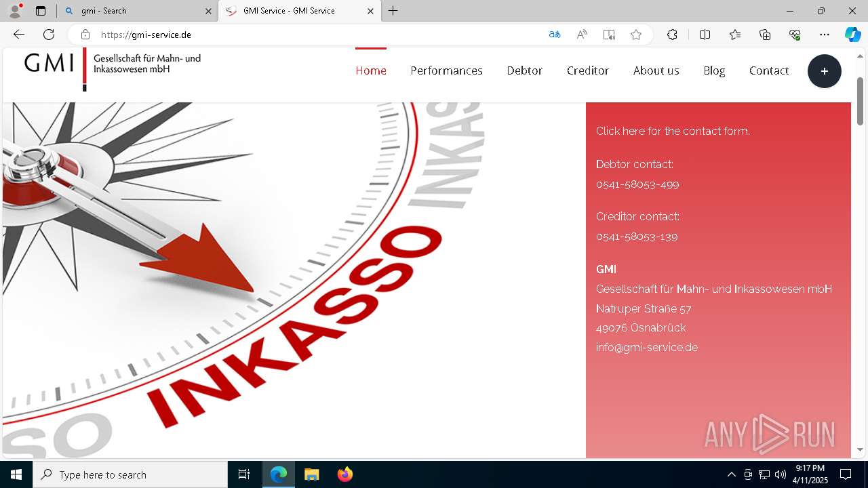The image size is (868, 488).
Task: Open the favorites list
Action: click(x=735, y=35)
